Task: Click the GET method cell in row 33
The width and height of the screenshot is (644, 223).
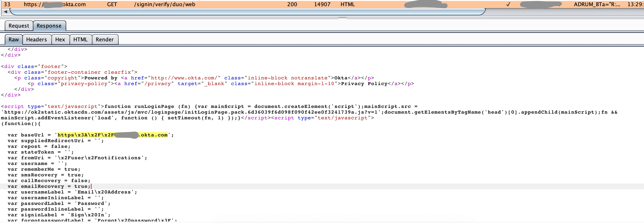Action: tap(112, 4)
